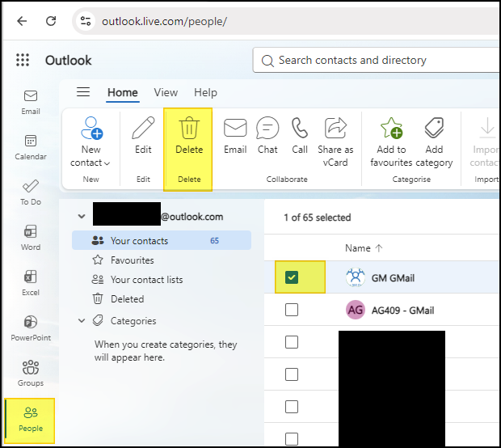Switch to the Home ribbon tab
Screen dimensions: 501x448
pyautogui.click(x=123, y=92)
